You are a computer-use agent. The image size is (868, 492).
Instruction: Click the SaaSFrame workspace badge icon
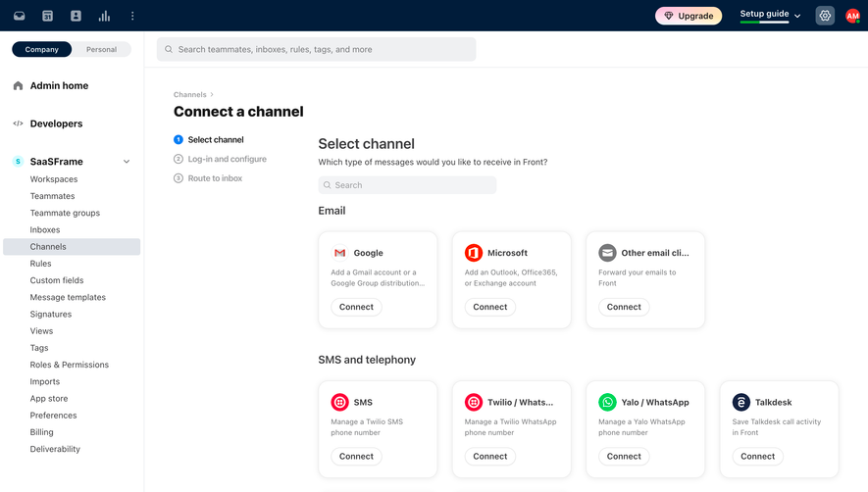19,162
